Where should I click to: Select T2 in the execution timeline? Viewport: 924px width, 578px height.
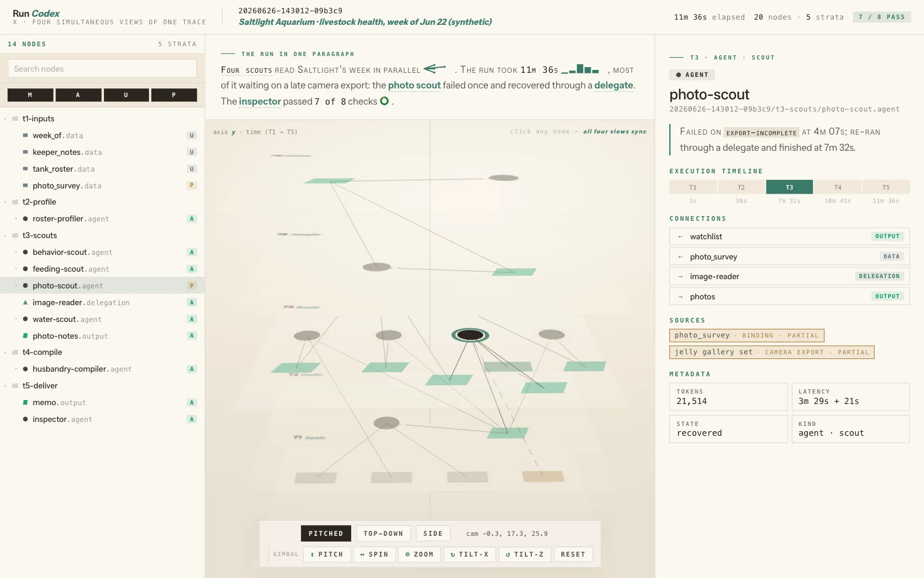click(x=741, y=187)
